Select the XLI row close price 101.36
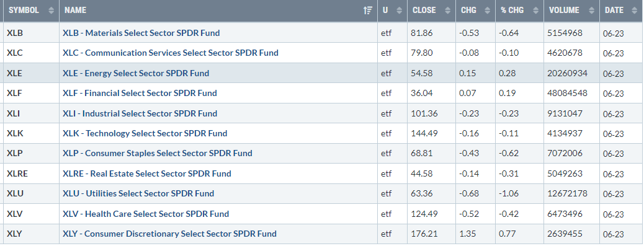644x246 pixels. (424, 113)
